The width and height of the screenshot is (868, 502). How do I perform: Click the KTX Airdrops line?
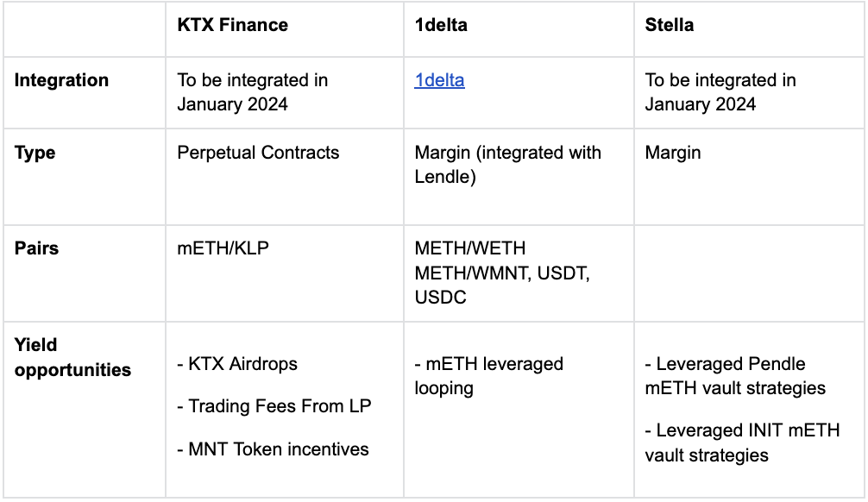[x=237, y=364]
